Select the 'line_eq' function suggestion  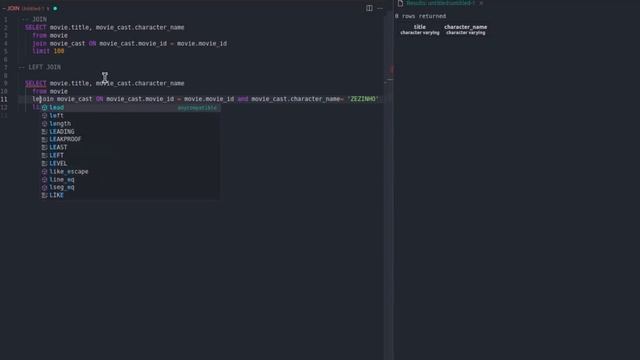click(x=130, y=180)
